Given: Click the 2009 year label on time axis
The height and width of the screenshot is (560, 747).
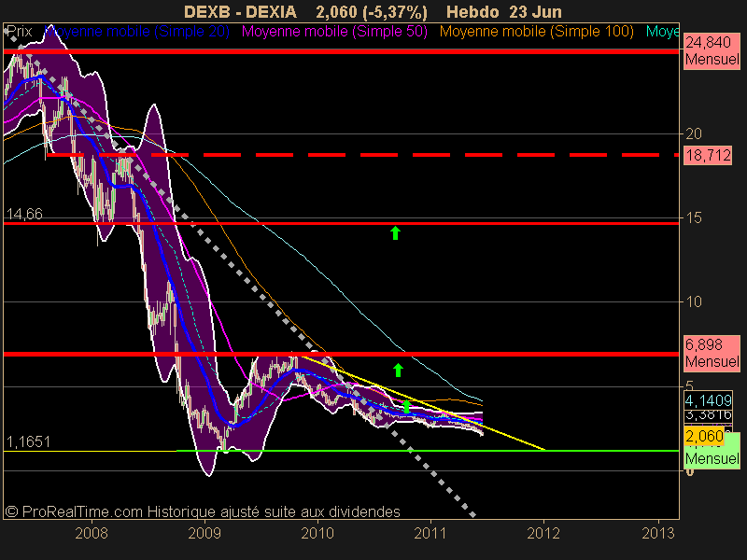Looking at the screenshot, I should point(204,533).
